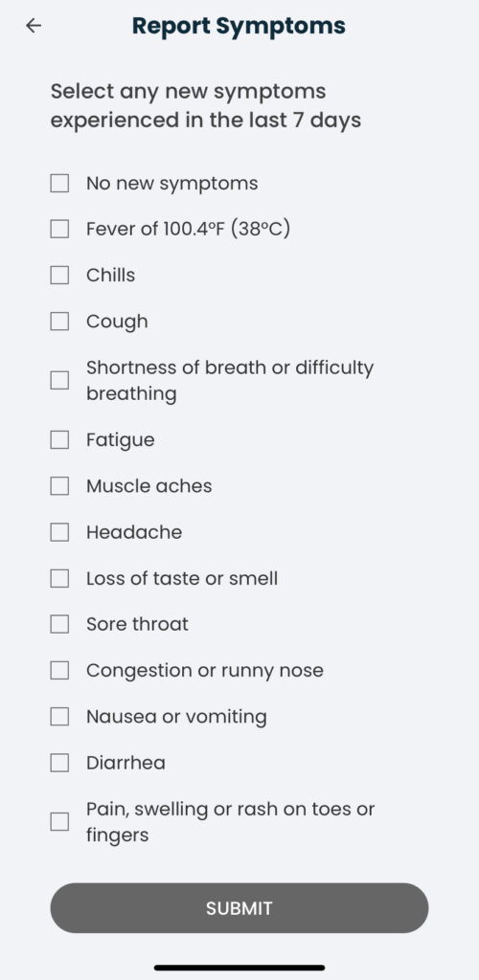
Task: Tick the Chills checkbox
Action: (59, 275)
